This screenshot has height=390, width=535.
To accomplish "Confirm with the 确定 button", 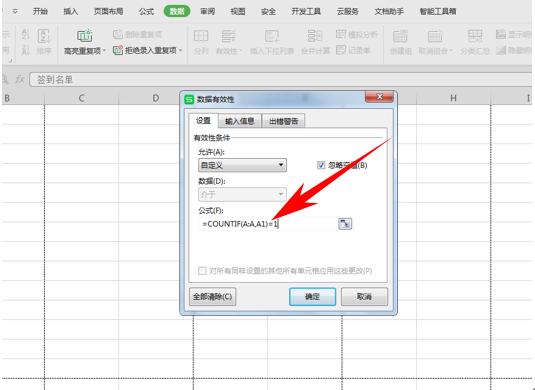I will (x=312, y=297).
